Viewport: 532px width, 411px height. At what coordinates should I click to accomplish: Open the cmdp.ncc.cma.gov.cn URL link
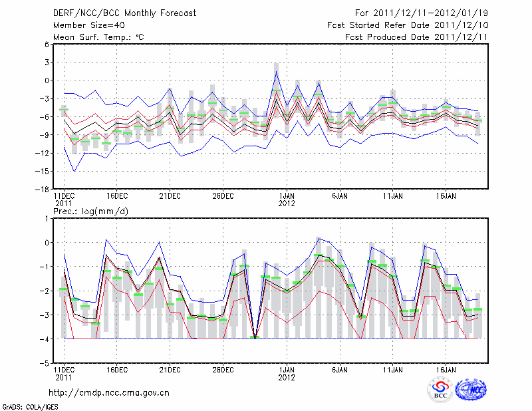(109, 392)
